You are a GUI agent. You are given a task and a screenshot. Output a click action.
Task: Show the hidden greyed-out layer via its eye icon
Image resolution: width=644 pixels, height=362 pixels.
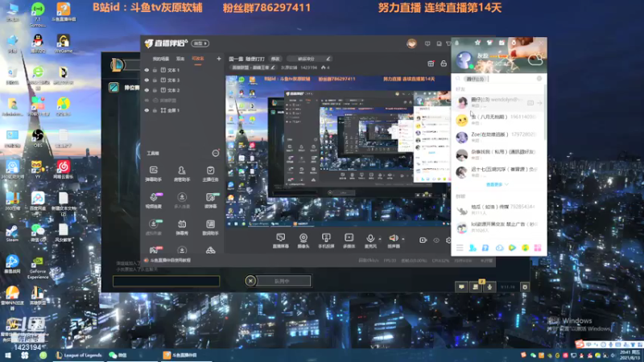pos(147,100)
